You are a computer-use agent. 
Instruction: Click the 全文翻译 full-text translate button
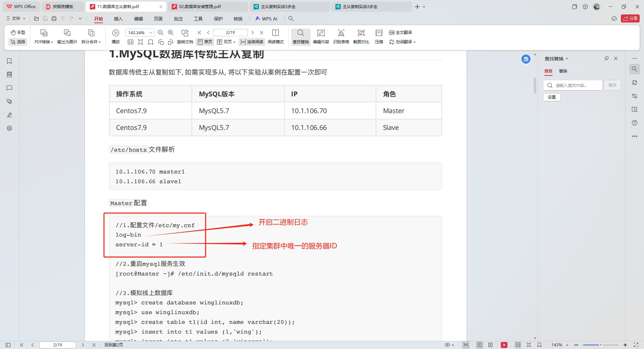pos(400,33)
